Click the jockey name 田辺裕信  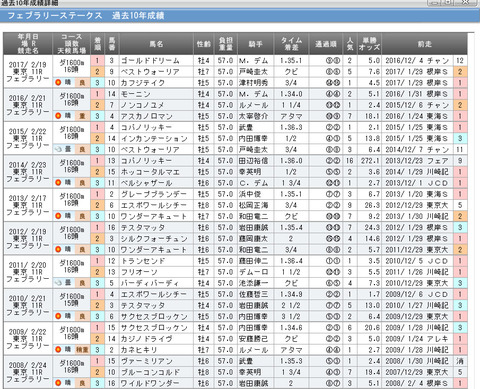pos(253,161)
